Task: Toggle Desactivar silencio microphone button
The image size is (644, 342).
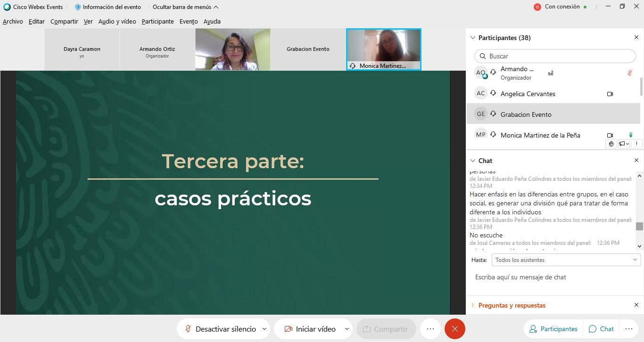Action: (x=220, y=329)
